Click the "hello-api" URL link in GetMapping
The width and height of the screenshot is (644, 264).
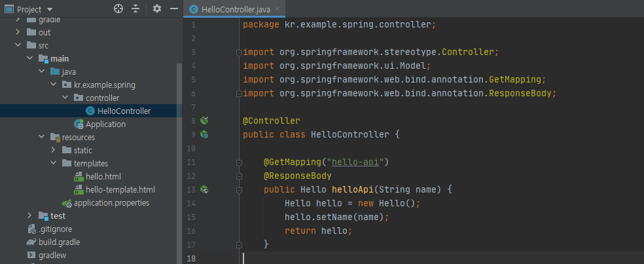click(x=355, y=162)
